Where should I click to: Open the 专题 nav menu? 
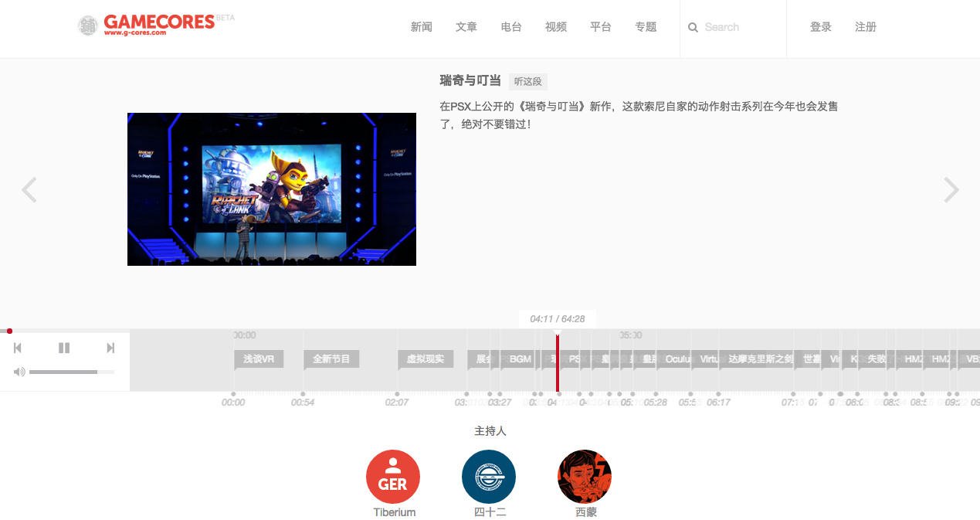coord(646,27)
